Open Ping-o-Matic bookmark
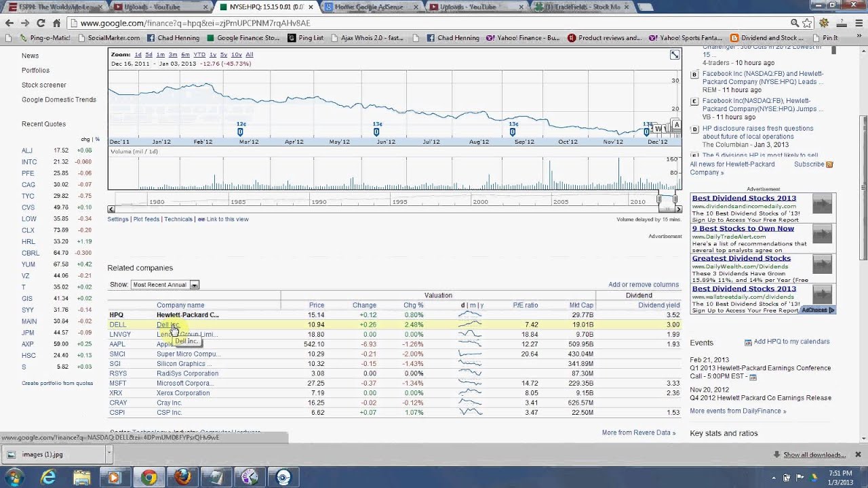This screenshot has height=488, width=868. click(45, 38)
